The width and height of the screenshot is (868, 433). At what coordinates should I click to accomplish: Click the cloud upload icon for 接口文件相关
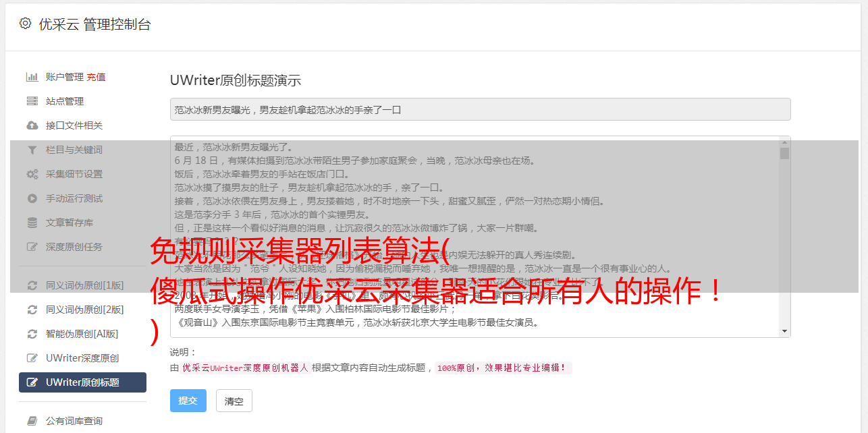[x=32, y=125]
